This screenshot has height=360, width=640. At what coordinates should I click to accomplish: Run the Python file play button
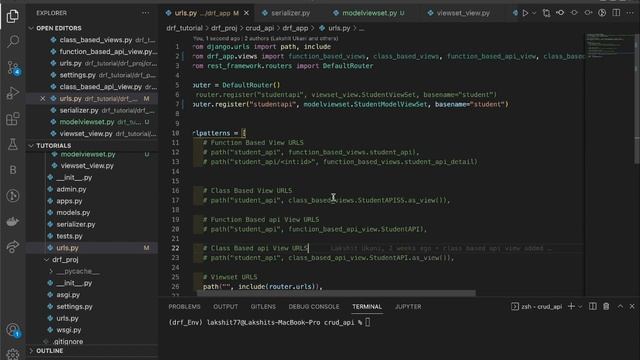(525, 13)
